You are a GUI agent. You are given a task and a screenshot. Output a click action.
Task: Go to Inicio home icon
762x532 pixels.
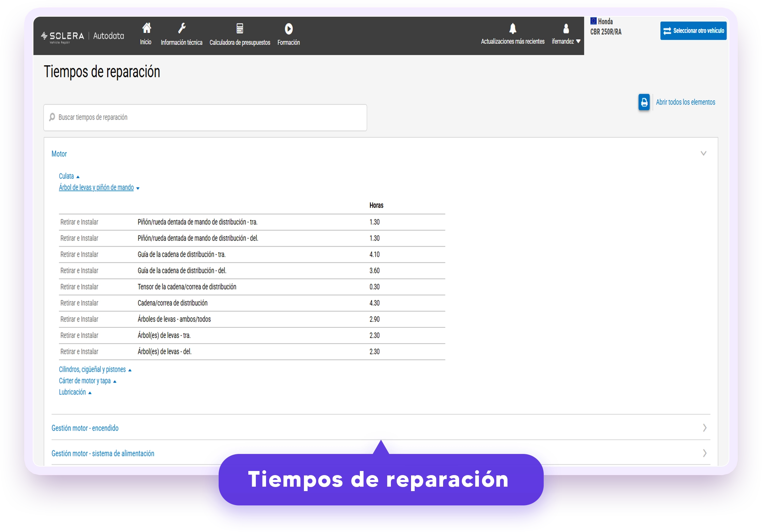point(146,28)
